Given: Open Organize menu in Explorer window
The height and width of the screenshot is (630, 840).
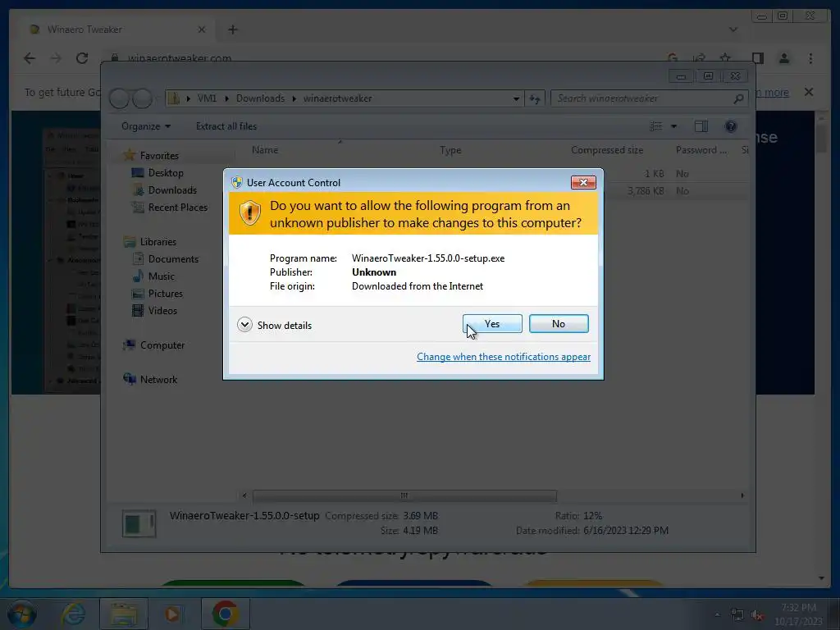Looking at the screenshot, I should [x=146, y=126].
